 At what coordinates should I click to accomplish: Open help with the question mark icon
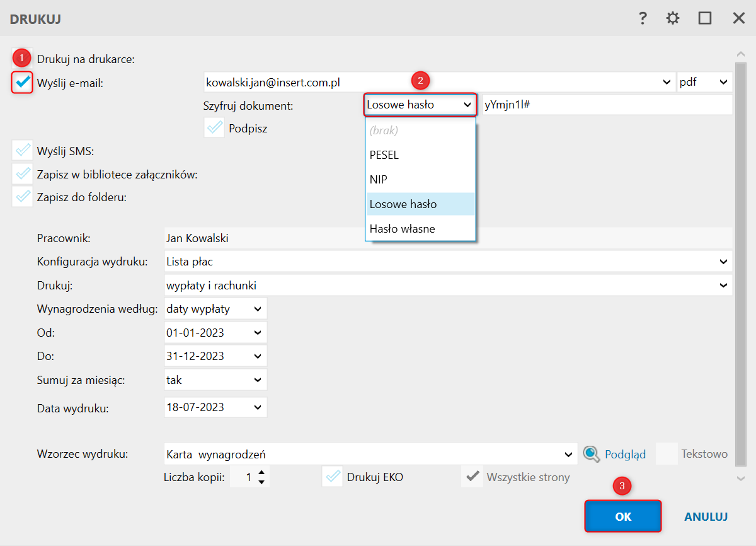643,18
